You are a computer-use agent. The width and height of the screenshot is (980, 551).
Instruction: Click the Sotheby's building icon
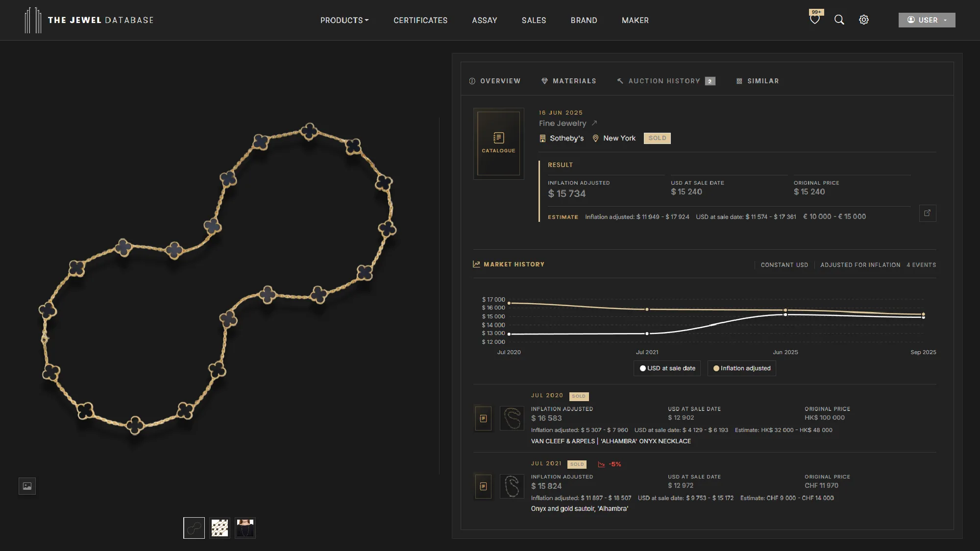click(x=542, y=139)
